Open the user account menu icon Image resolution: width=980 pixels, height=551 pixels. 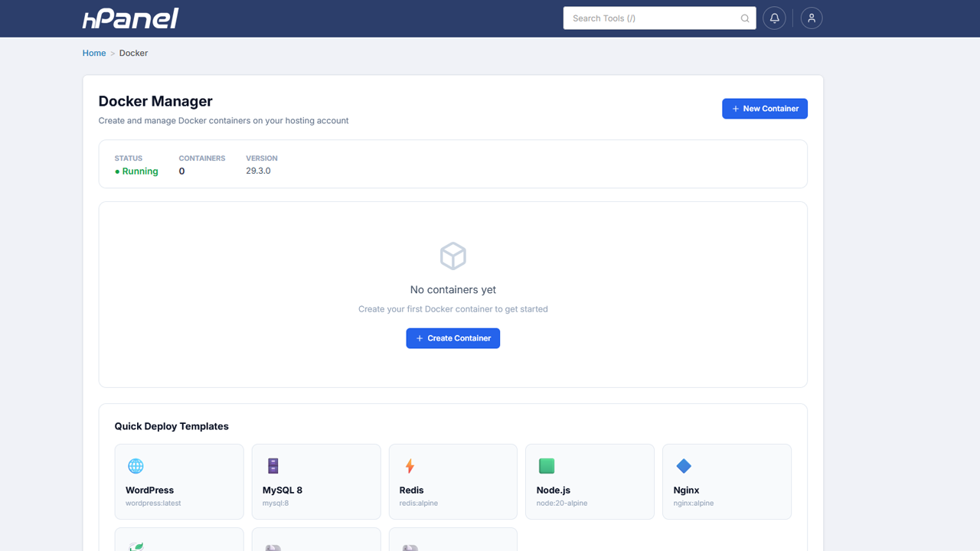click(812, 18)
